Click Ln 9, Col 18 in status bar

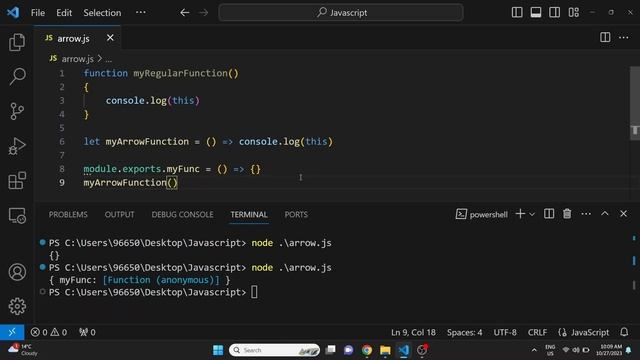point(413,332)
